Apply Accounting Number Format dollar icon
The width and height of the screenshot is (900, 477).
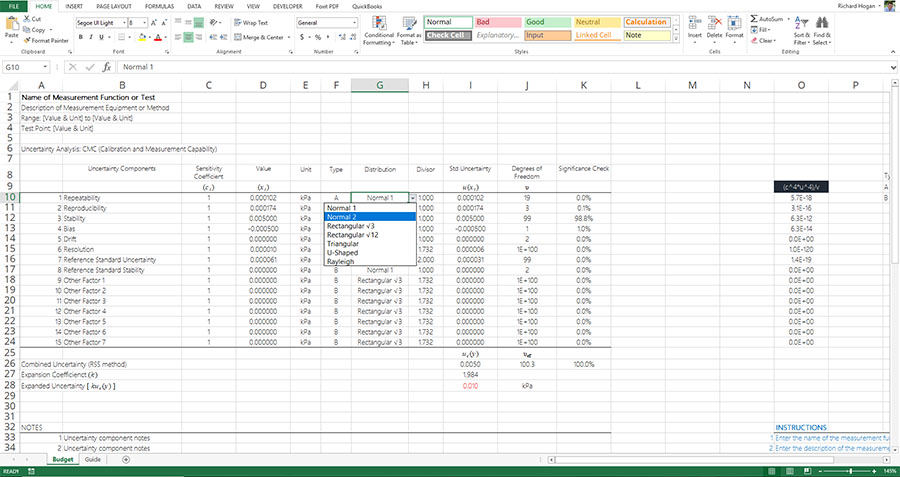(302, 37)
